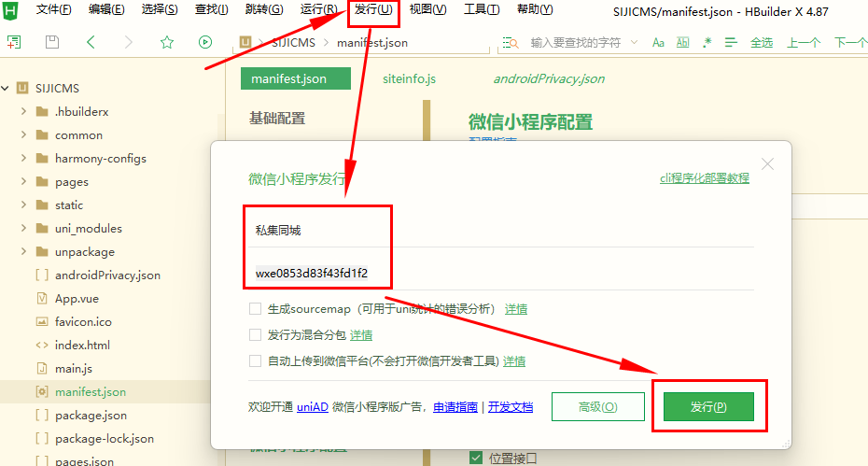Screen dimensions: 868x466
Task: Open pages.json in the file tree
Action: 84,459
